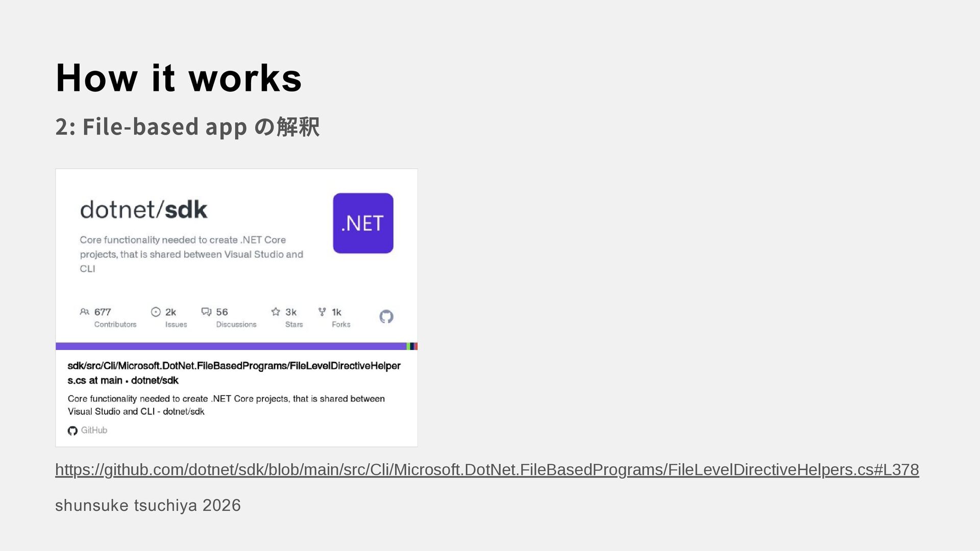Click the FileLevelDirectiveHelpers.cs at main card title
Viewport: 980px width, 551px height.
(234, 373)
